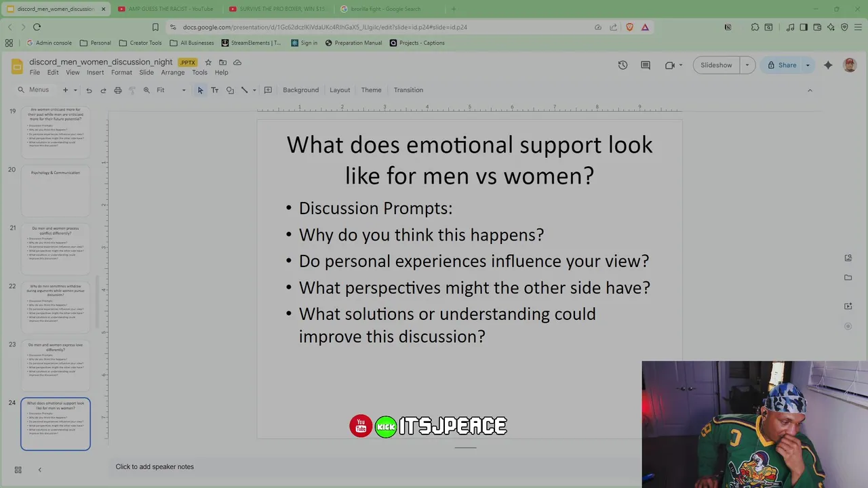Expand the Meet camera dropdown arrow
Image resolution: width=868 pixels, height=488 pixels.
click(682, 65)
